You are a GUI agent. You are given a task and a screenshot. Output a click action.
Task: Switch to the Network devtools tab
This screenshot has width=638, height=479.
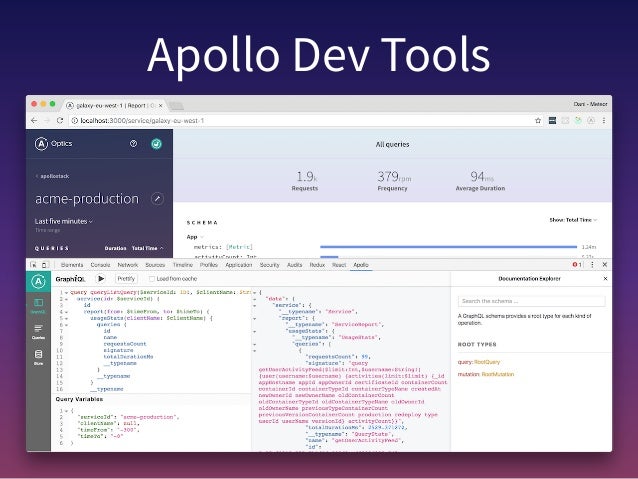point(128,265)
